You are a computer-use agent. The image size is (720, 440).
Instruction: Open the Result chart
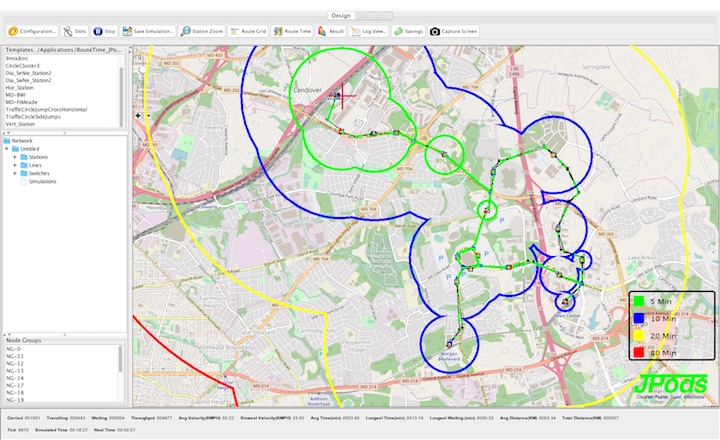click(332, 31)
